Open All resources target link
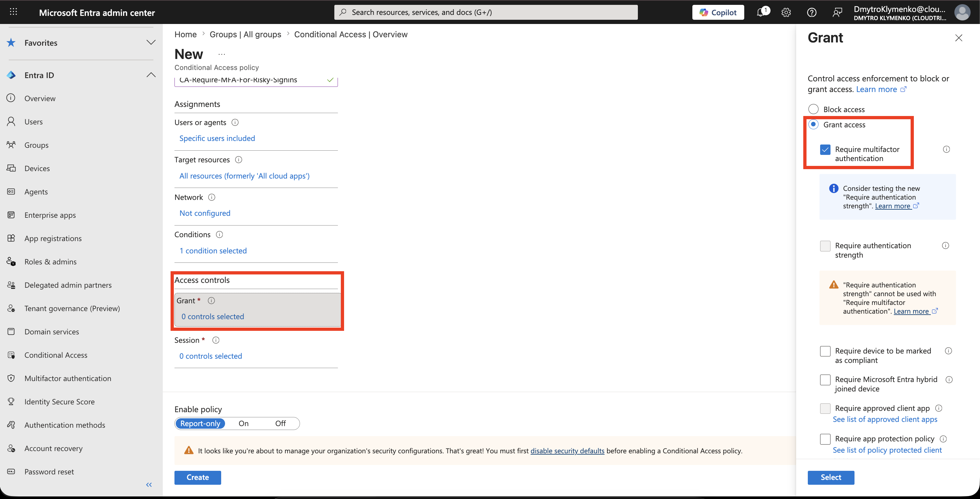This screenshot has height=499, width=980. (244, 176)
